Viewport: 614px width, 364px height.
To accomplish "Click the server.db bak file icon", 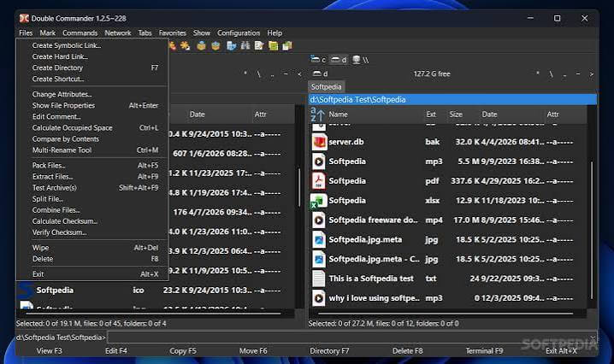I will tap(319, 142).
